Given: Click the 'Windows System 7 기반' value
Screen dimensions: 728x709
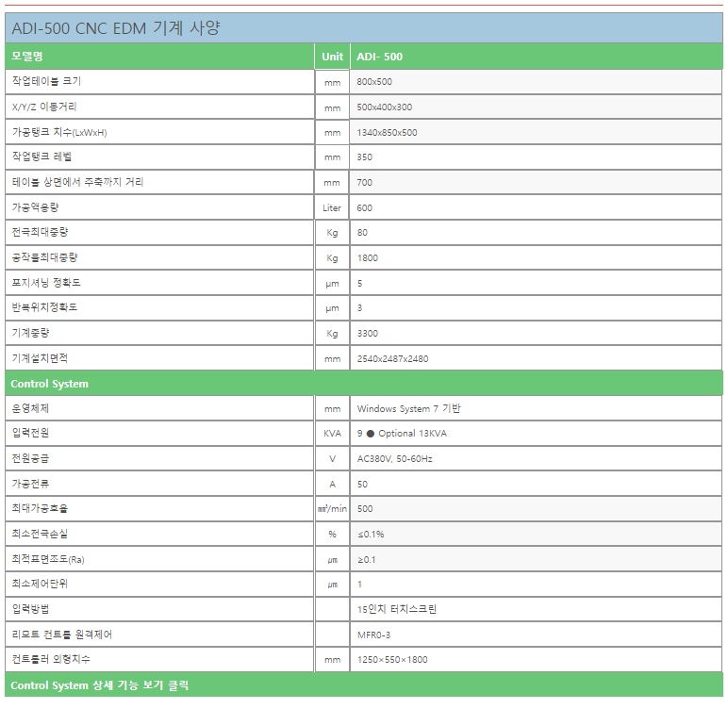Looking at the screenshot, I should pyautogui.click(x=408, y=409).
